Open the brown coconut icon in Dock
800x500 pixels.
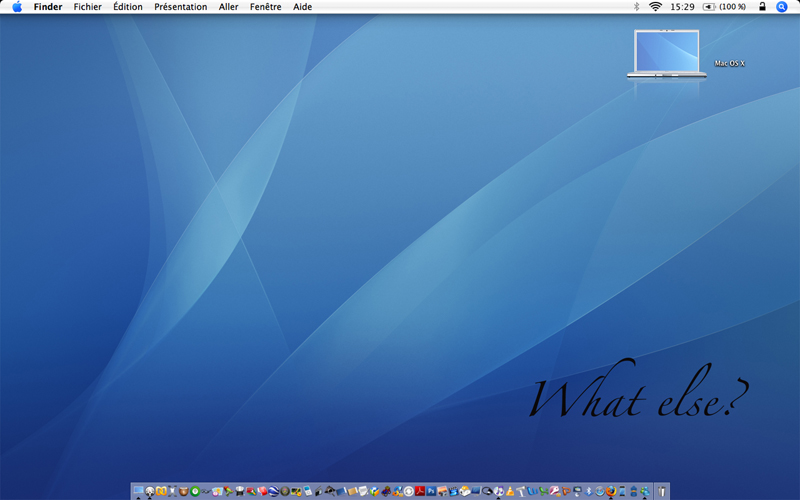point(184,491)
